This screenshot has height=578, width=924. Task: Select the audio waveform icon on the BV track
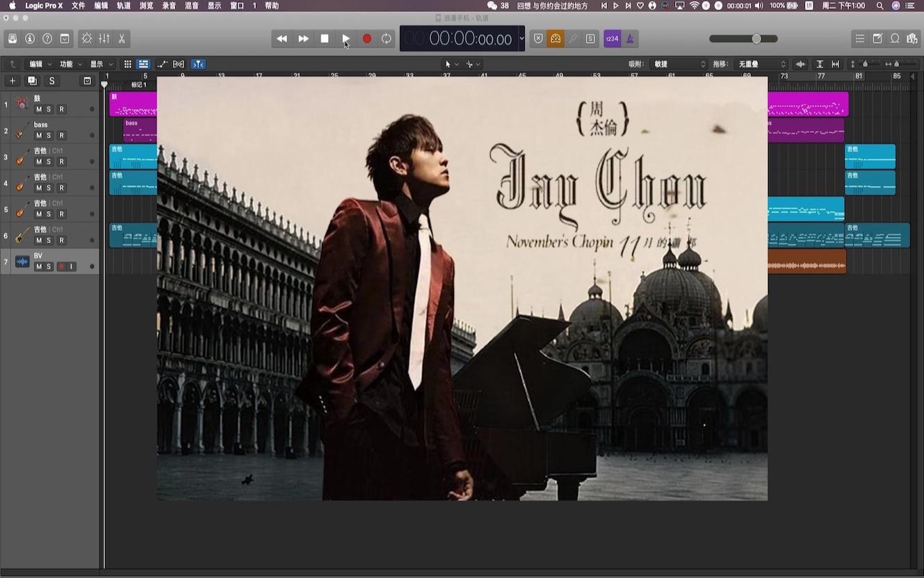click(x=22, y=262)
